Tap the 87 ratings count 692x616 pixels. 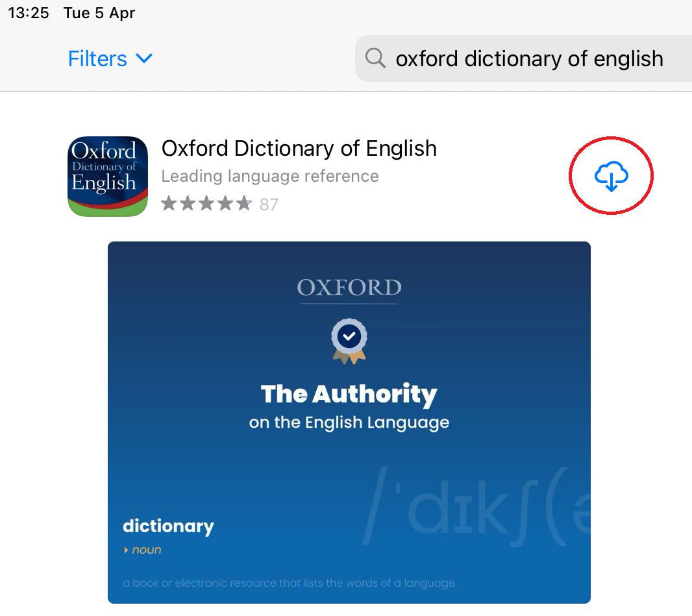coord(269,204)
